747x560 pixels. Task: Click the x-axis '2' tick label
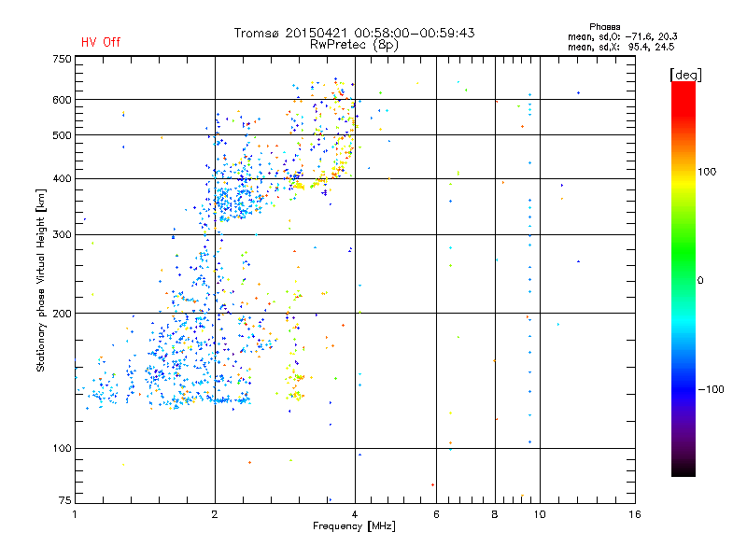click(215, 514)
